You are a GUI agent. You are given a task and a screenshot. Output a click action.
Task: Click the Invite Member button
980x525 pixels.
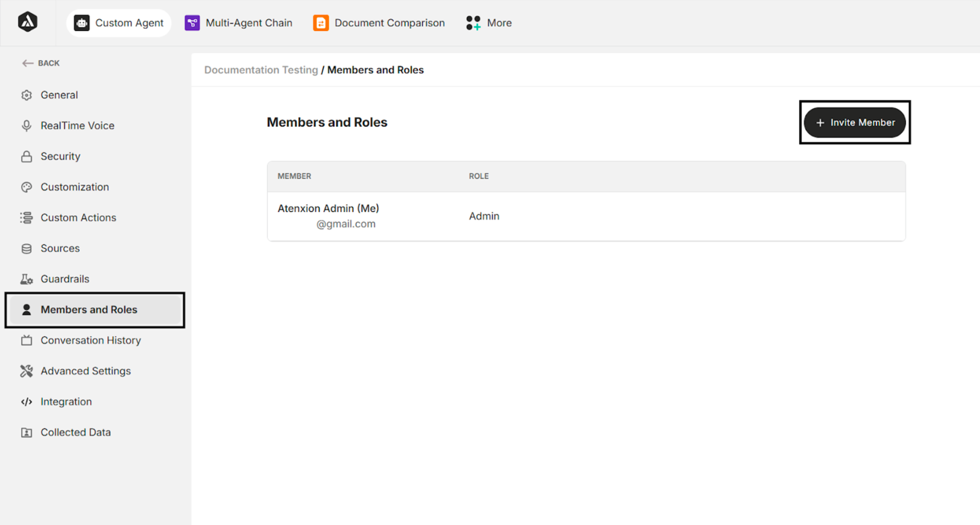point(855,122)
